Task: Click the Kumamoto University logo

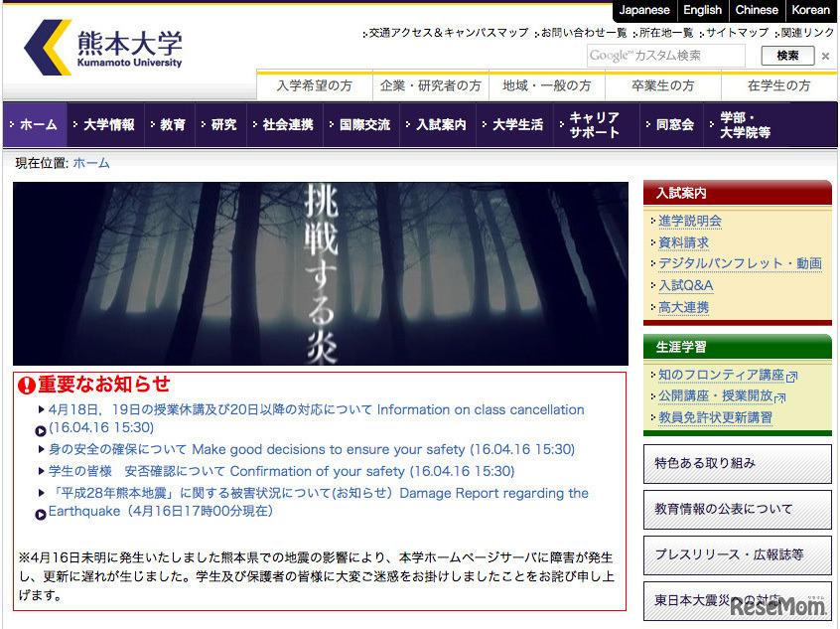Action: tap(103, 47)
